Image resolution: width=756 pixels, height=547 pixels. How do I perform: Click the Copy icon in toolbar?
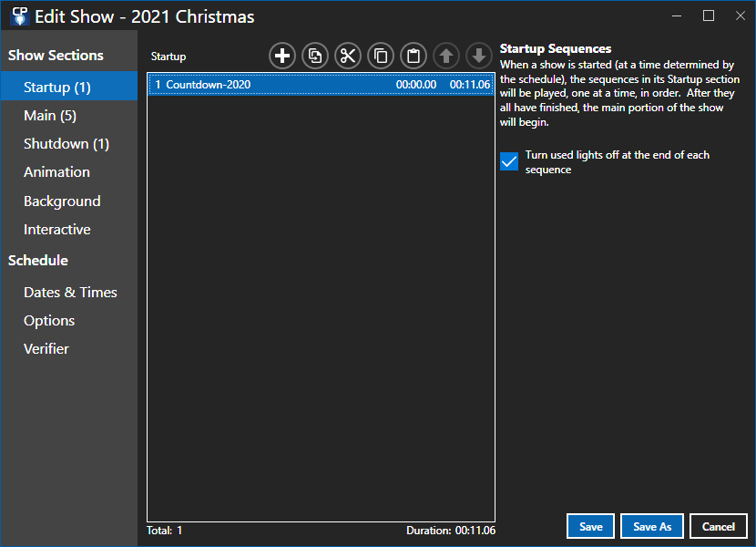coord(381,56)
